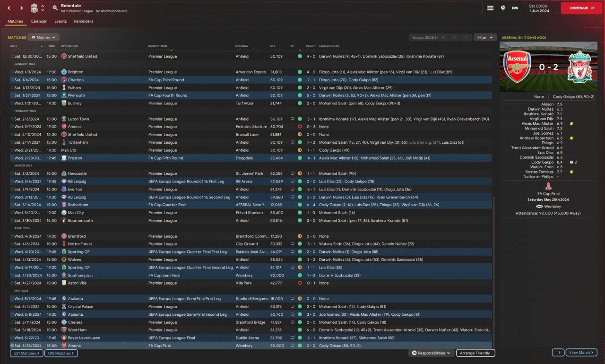Open the Reminders tab
Screen dimensions: 605x364
84,21
